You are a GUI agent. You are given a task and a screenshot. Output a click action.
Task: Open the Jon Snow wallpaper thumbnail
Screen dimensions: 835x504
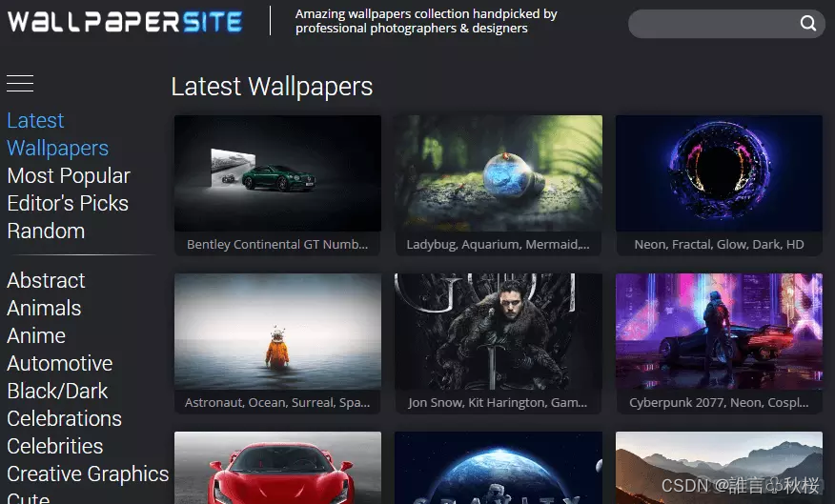point(499,331)
